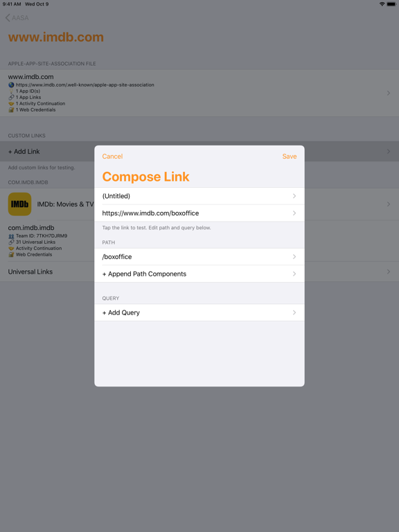Open the IMDb app icon
Screen dimensions: 399x532
[x=19, y=204]
